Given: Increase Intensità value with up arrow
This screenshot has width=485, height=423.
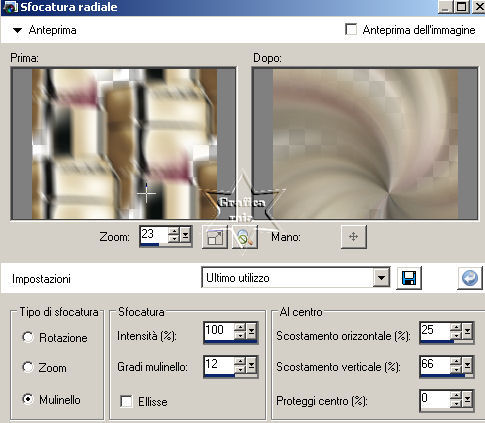Looking at the screenshot, I should (240, 327).
